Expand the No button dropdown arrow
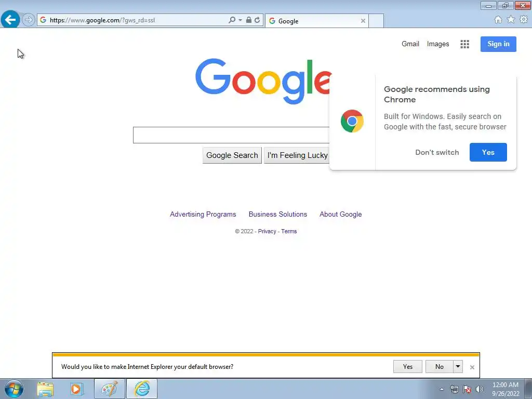Image resolution: width=532 pixels, height=399 pixels. click(x=458, y=367)
